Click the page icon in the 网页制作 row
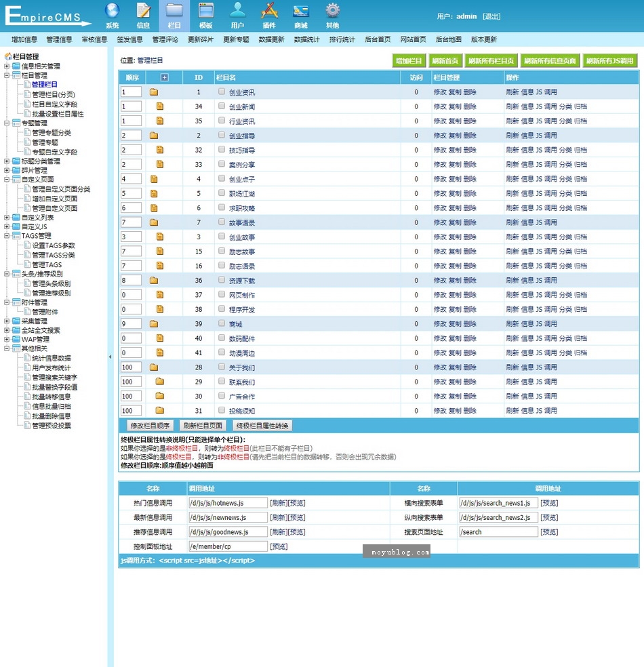Viewport: 644px width, 667px height. [160, 295]
